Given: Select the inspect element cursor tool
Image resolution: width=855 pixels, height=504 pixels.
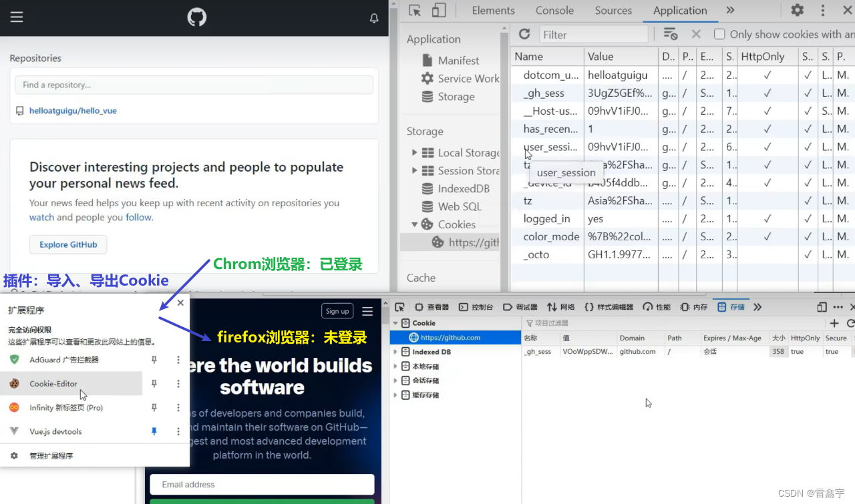Looking at the screenshot, I should click(x=415, y=11).
